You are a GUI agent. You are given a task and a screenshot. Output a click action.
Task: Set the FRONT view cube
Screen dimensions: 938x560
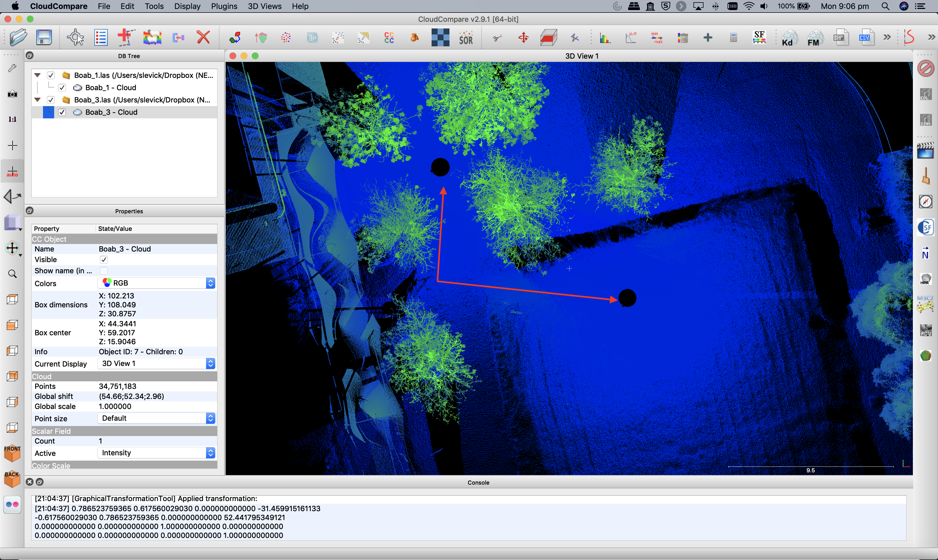[x=13, y=453]
